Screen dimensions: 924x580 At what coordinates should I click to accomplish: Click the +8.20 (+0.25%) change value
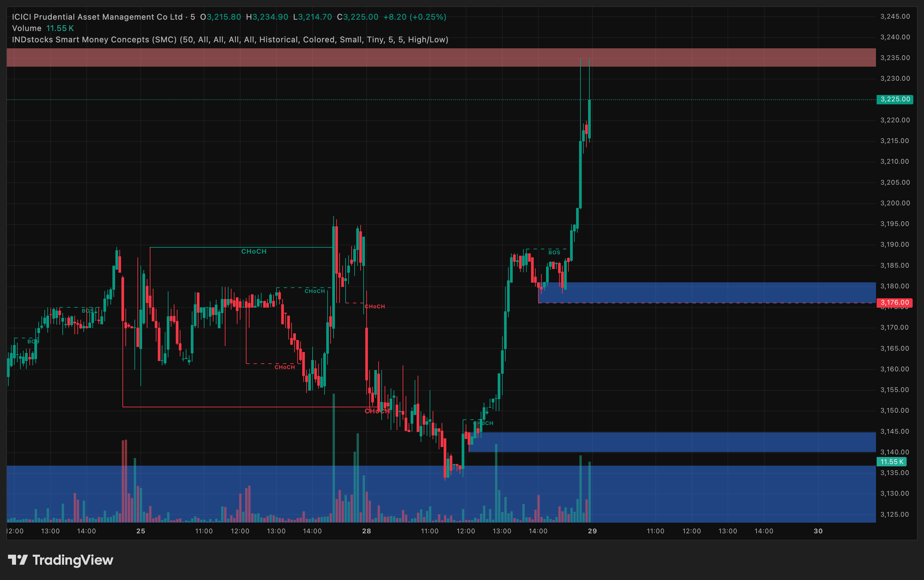415,17
